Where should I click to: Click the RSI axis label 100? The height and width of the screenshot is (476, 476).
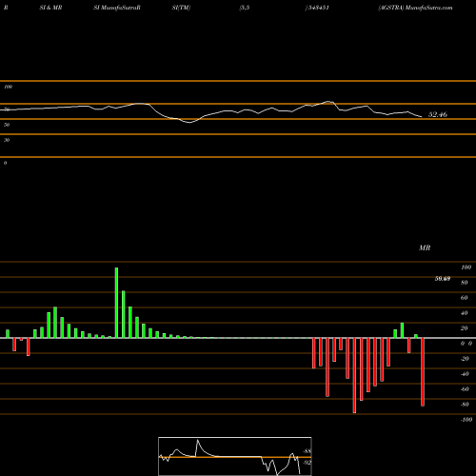point(8,87)
